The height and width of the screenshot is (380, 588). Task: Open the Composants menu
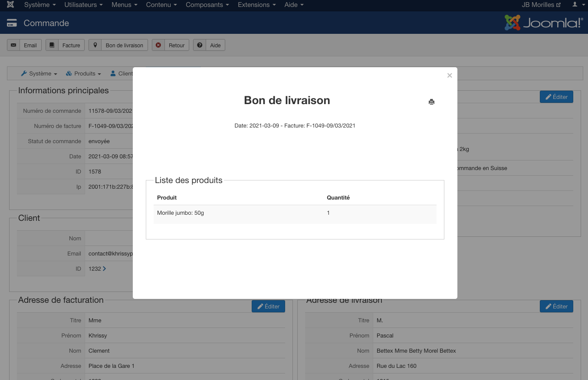click(207, 5)
